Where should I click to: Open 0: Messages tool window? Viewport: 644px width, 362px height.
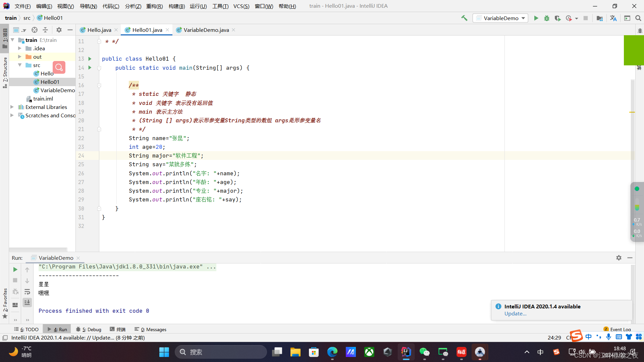pos(150,329)
